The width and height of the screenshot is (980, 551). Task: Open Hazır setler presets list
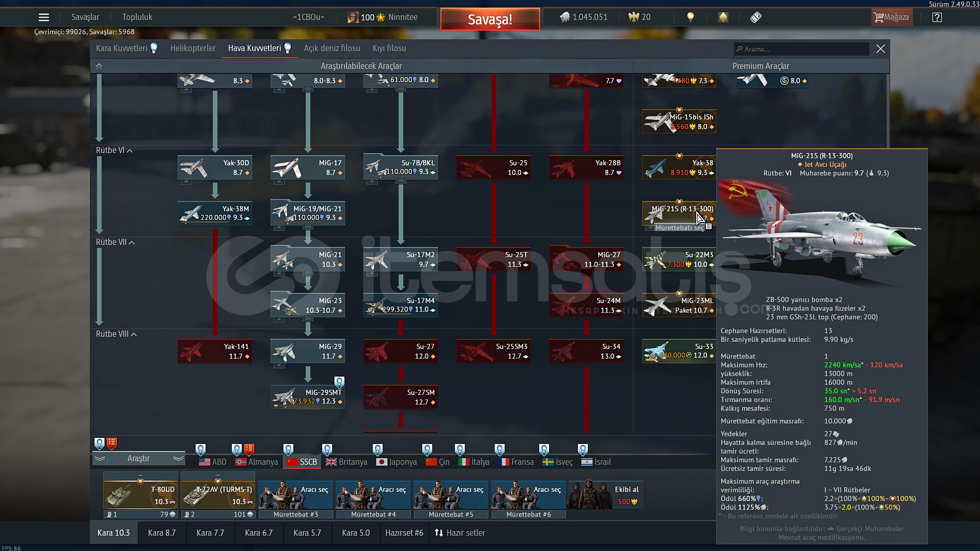tap(460, 533)
